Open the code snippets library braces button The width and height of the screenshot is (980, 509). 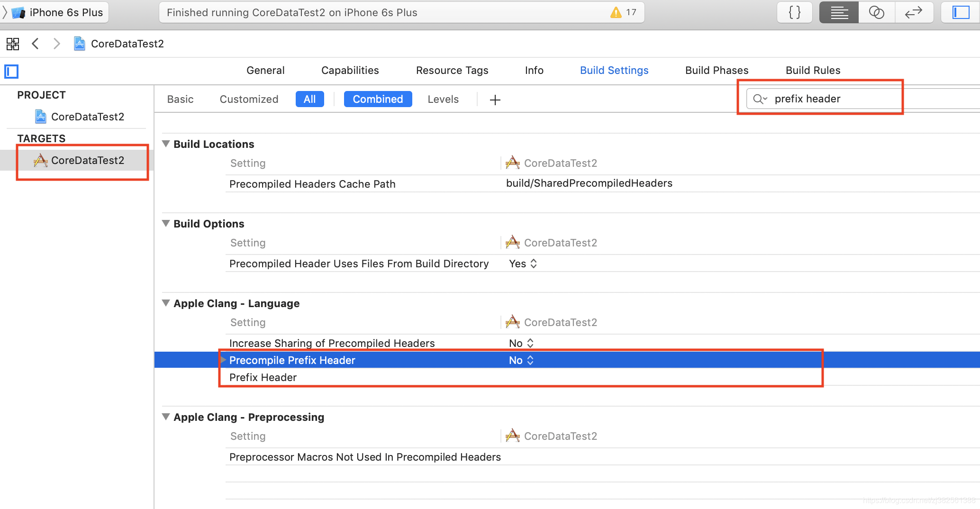click(x=795, y=12)
